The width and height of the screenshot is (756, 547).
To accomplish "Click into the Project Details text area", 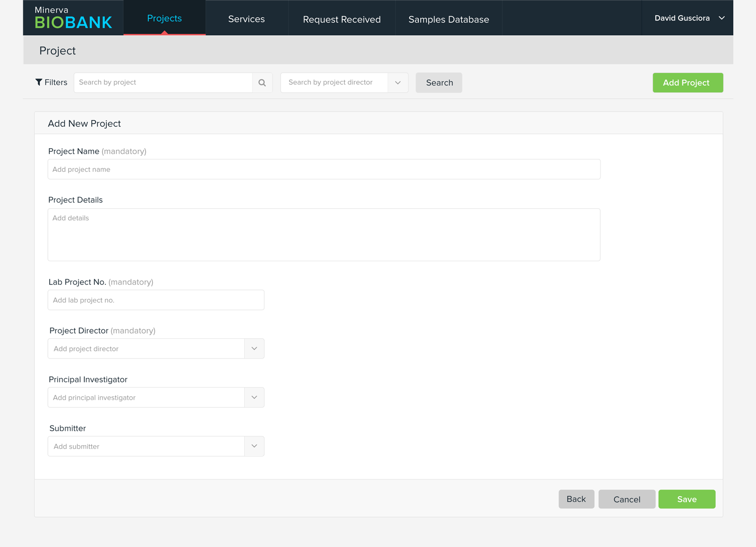I will (324, 235).
